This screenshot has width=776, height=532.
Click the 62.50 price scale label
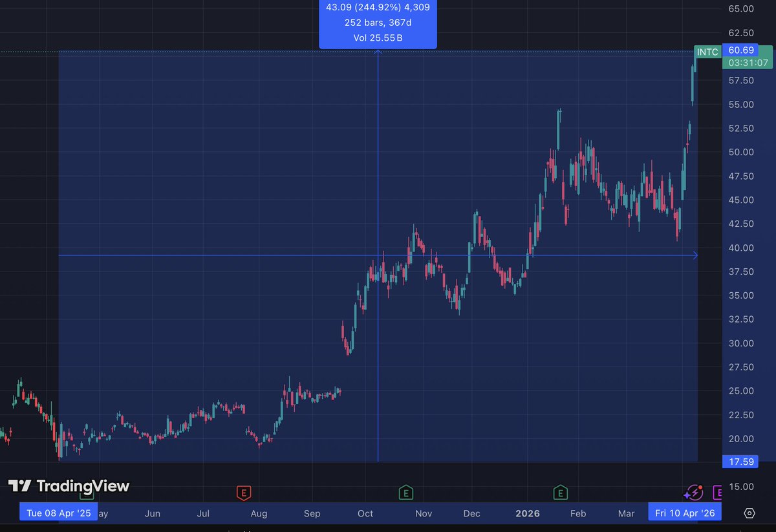[x=740, y=33]
